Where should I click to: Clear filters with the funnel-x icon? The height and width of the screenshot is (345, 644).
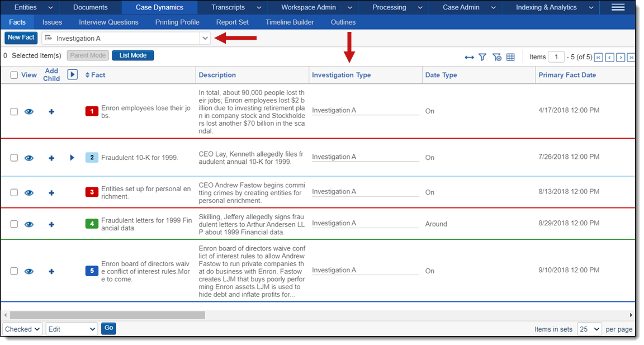496,57
